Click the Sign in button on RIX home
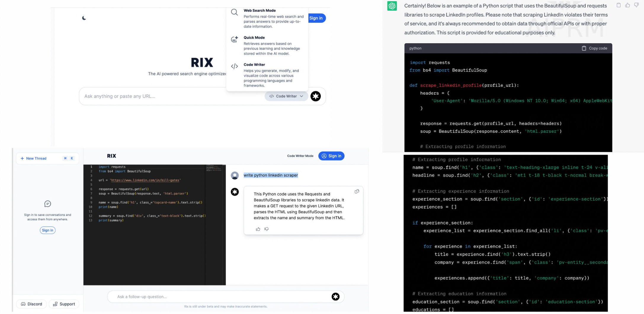644x314 pixels. pyautogui.click(x=317, y=18)
